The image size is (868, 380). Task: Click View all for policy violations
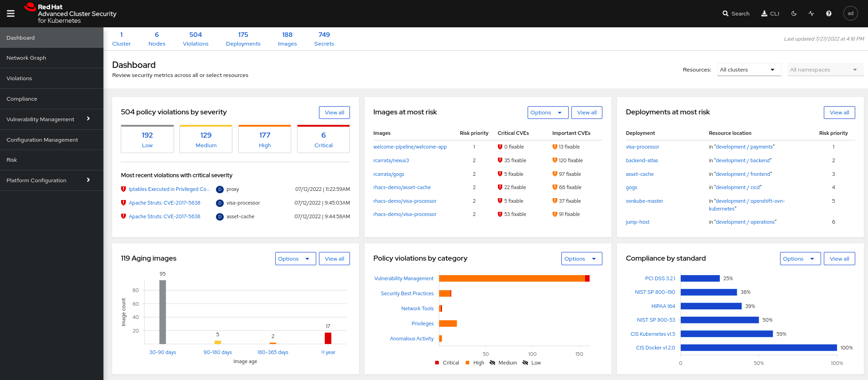coord(334,113)
